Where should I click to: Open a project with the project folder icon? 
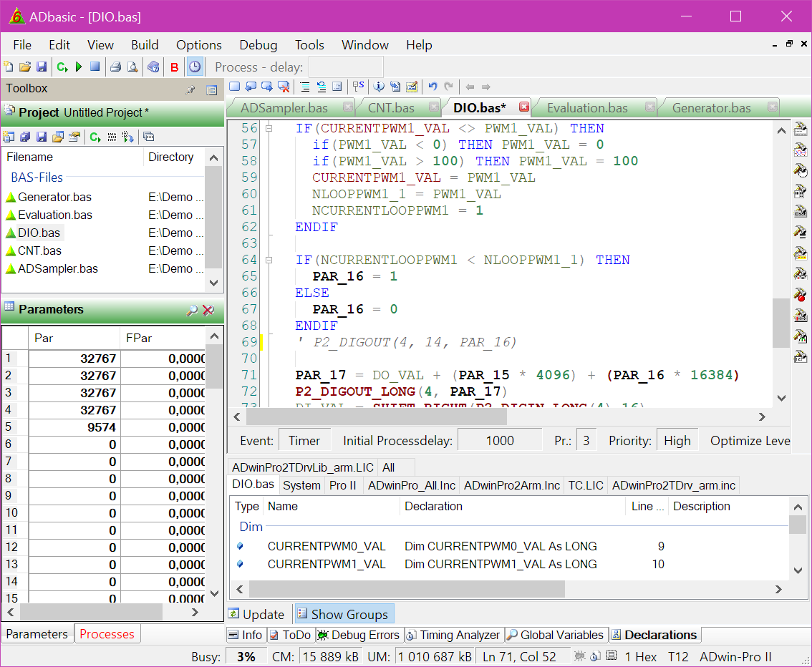[x=58, y=137]
